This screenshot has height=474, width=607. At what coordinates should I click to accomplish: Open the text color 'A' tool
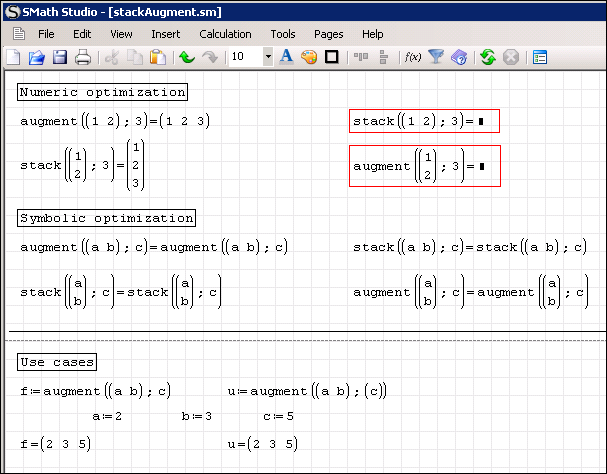(x=286, y=57)
